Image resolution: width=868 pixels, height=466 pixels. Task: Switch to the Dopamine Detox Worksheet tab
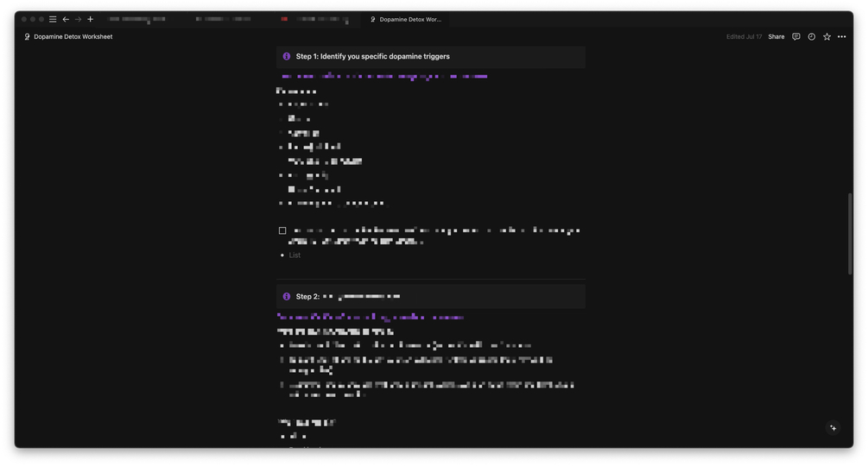406,19
